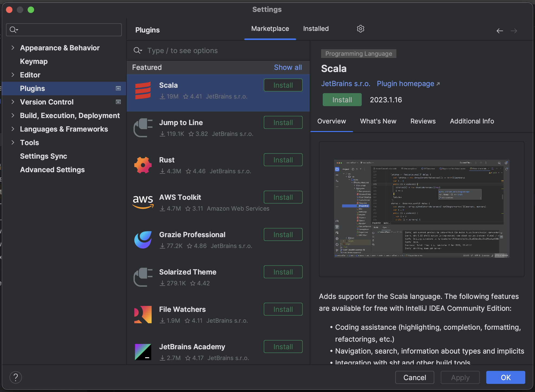Switch to the Installed tab
This screenshot has width=535, height=392.
click(x=316, y=29)
